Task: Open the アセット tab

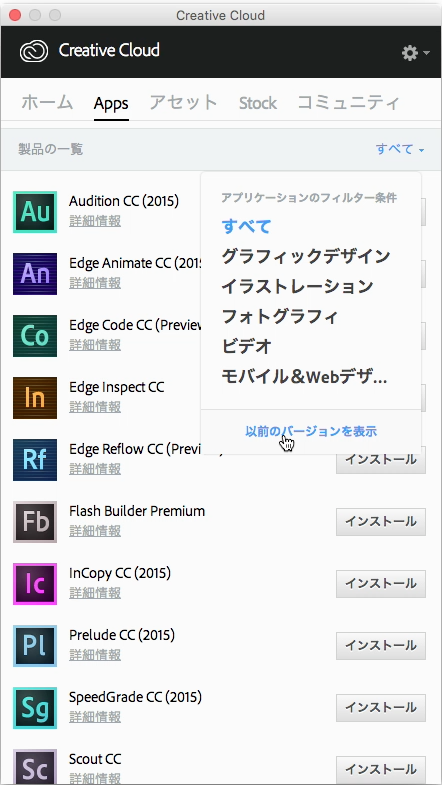Action: (x=184, y=103)
